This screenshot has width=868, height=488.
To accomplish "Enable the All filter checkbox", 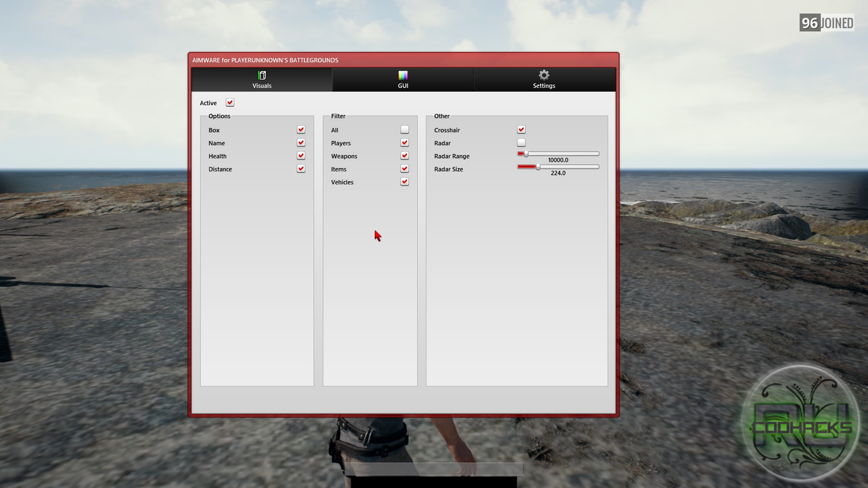I will pos(405,129).
